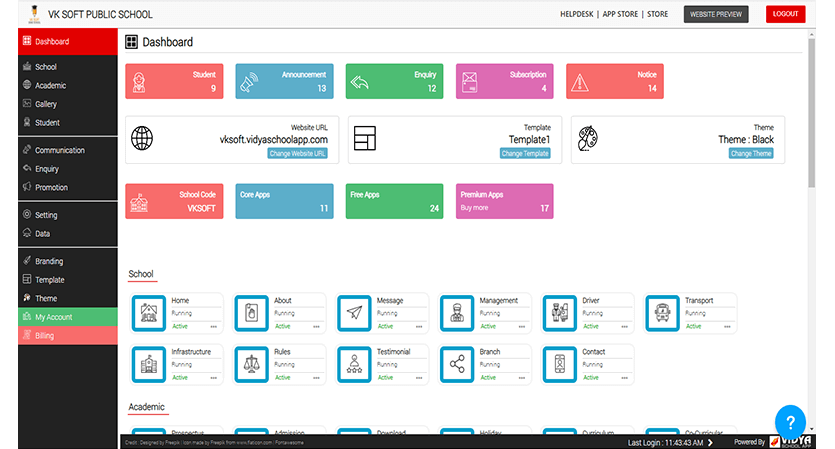Open options dots on Driver card
835x449 pixels.
pyautogui.click(x=625, y=326)
